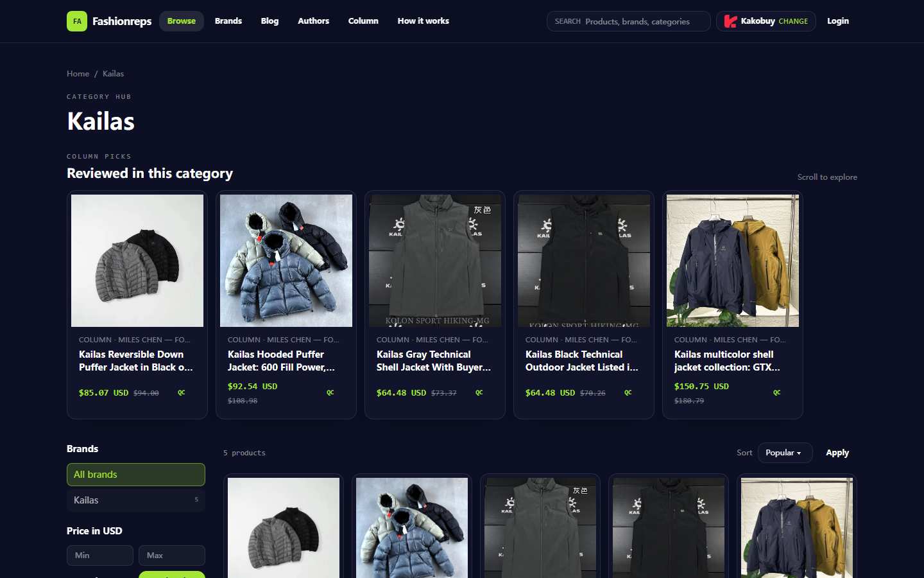Screen dimensions: 924x578
Task: Filter by Kailas brand
Action: (136, 500)
